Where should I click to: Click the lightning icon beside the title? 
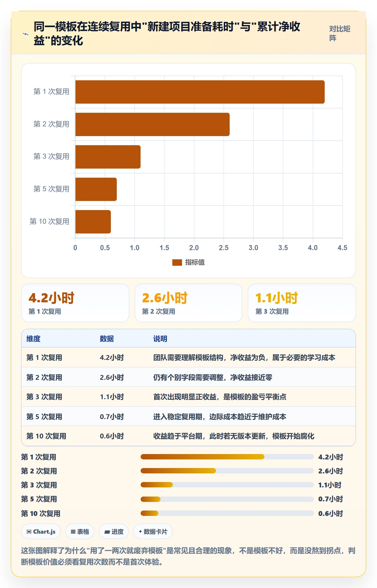pos(26,34)
